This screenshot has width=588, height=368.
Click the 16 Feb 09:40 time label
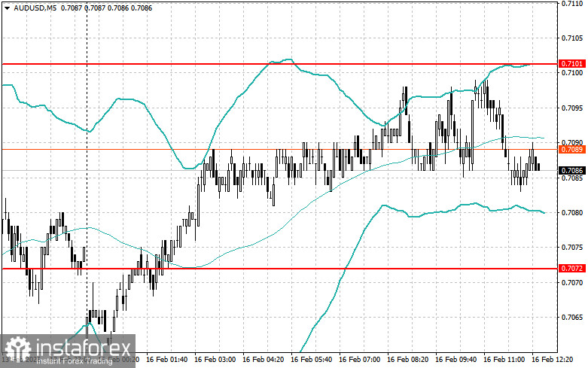[455, 360]
